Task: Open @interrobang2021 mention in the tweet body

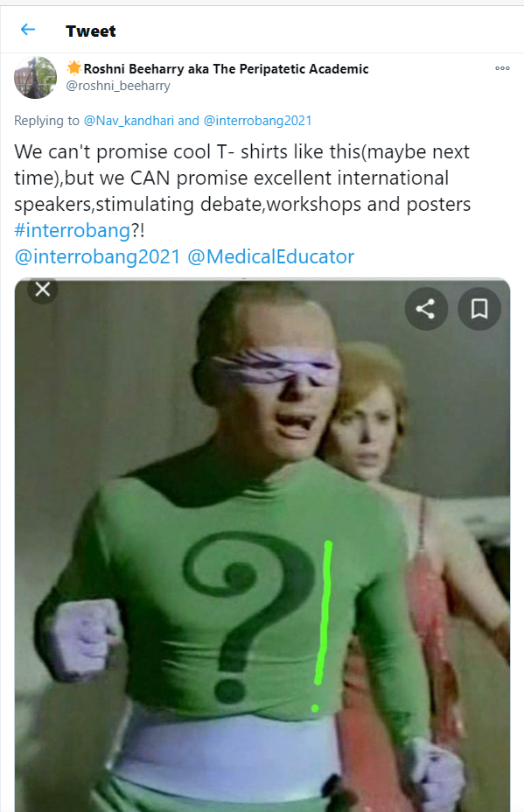Action: [97, 257]
